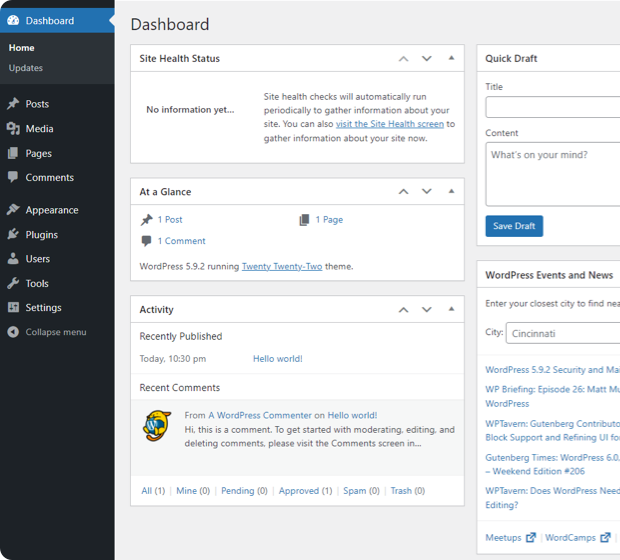
Task: Click the Users person icon
Action: pos(13,259)
